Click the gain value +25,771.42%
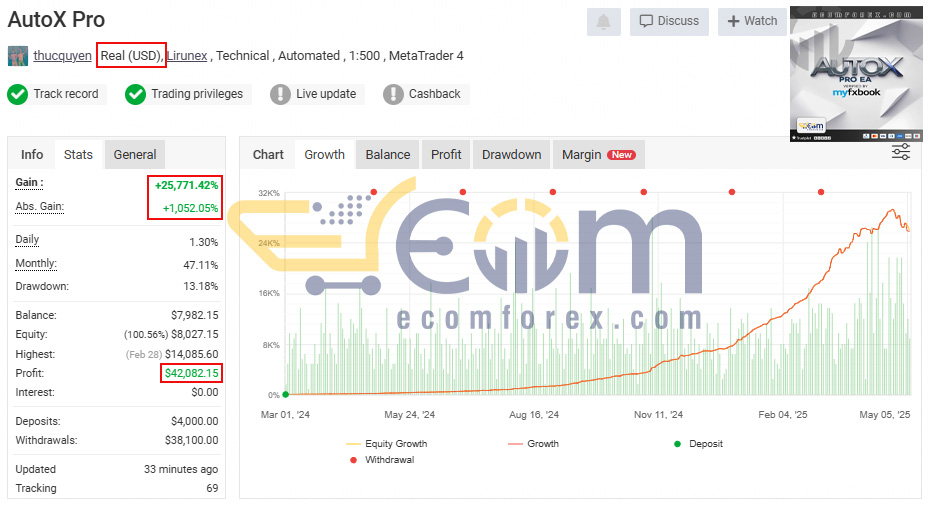Image resolution: width=929 pixels, height=506 pixels. click(187, 185)
